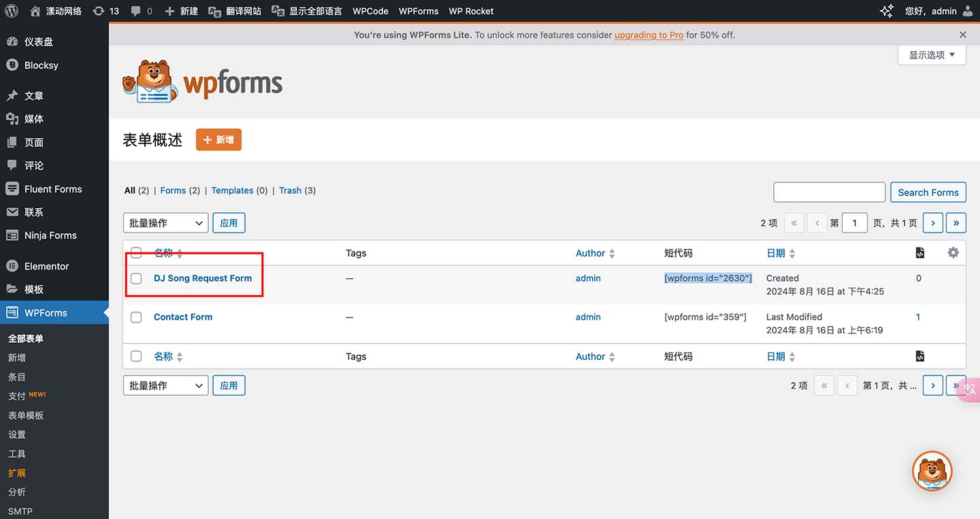Select the All (2) filter
The width and height of the screenshot is (980, 519).
pyautogui.click(x=137, y=190)
